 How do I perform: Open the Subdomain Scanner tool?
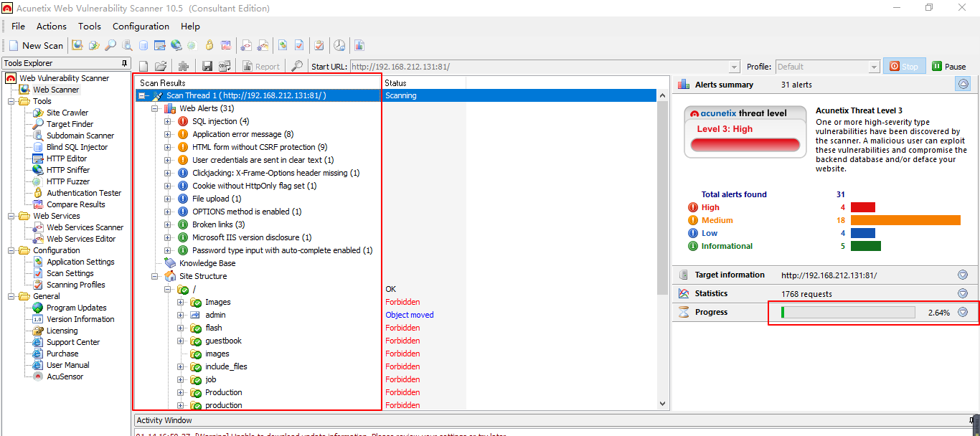[79, 136]
